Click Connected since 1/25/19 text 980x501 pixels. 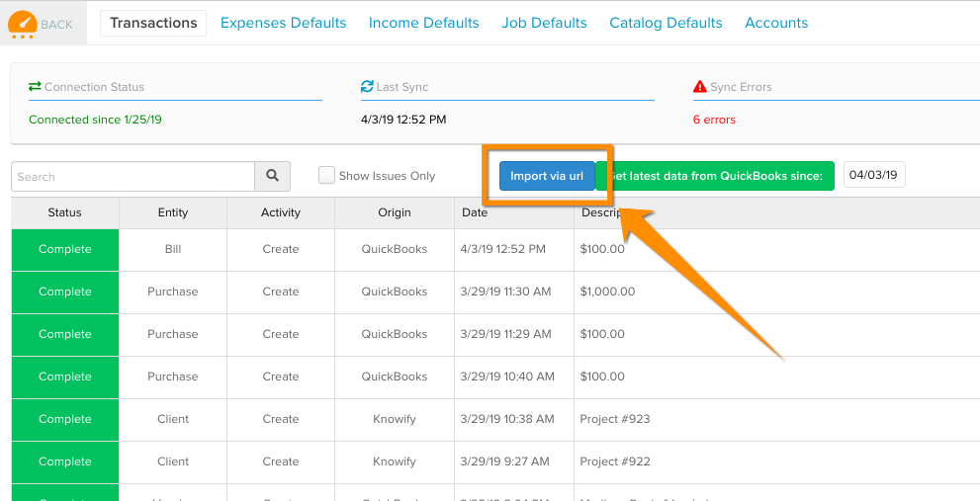pos(95,120)
